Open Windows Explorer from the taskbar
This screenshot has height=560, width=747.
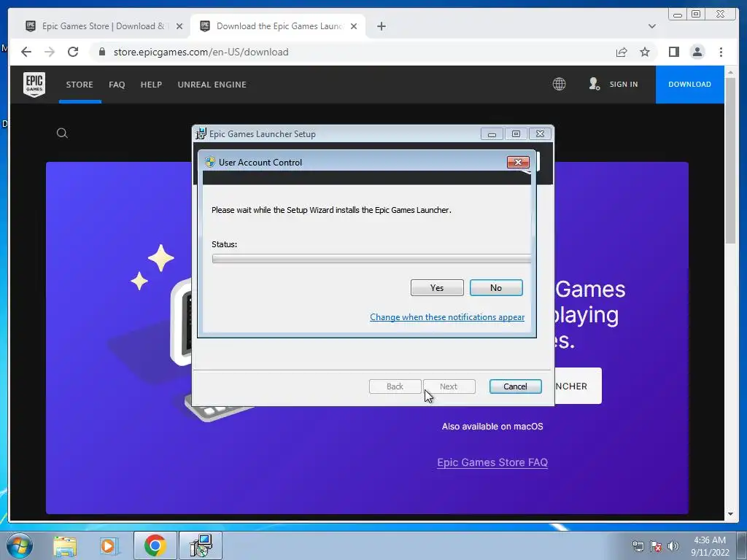pos(65,545)
